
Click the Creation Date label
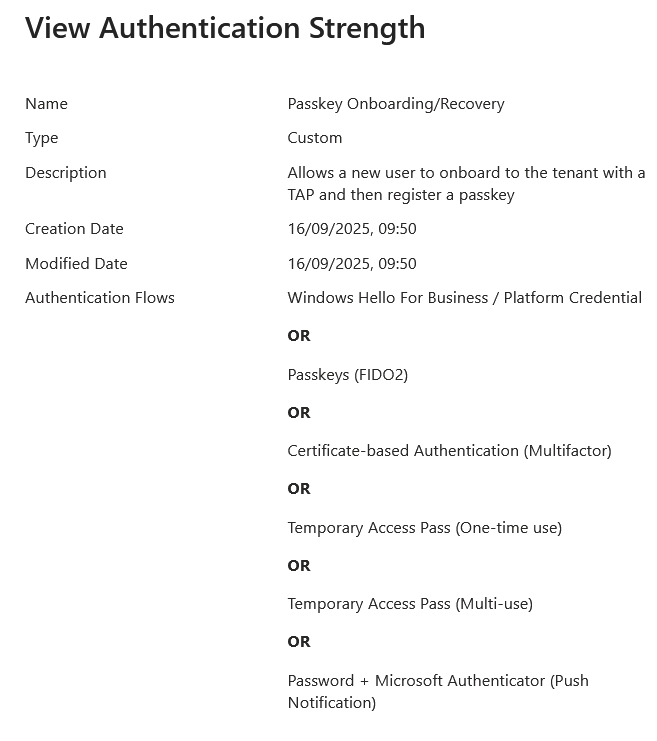click(x=74, y=229)
